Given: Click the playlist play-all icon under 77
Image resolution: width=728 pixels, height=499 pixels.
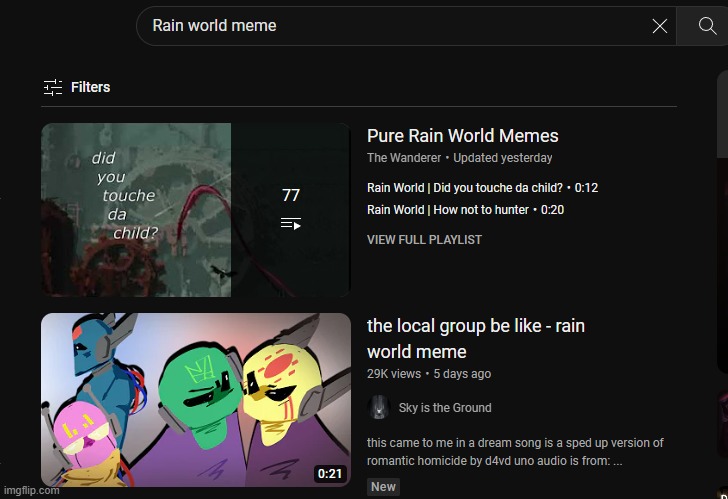Looking at the screenshot, I should tap(291, 224).
